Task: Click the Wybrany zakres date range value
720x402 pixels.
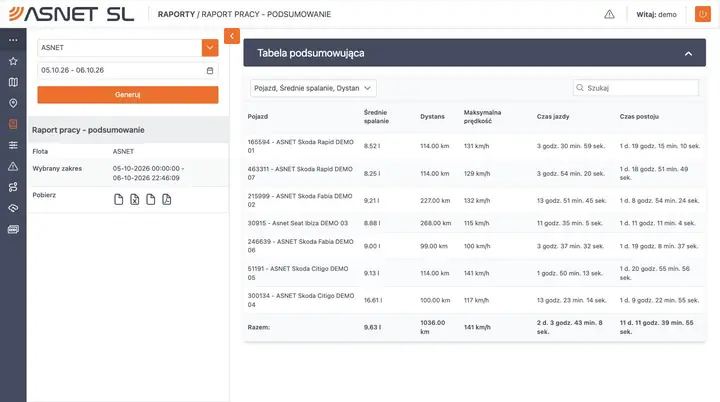Action: (x=148, y=173)
